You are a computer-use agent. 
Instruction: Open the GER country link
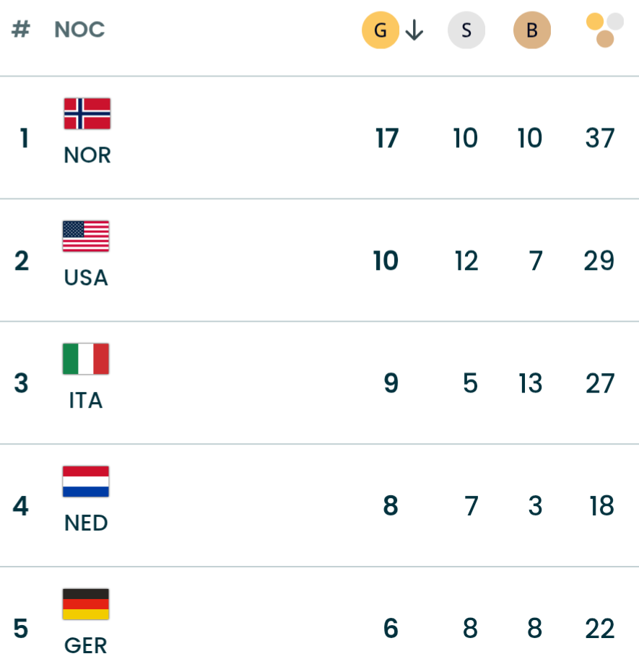pyautogui.click(x=86, y=645)
